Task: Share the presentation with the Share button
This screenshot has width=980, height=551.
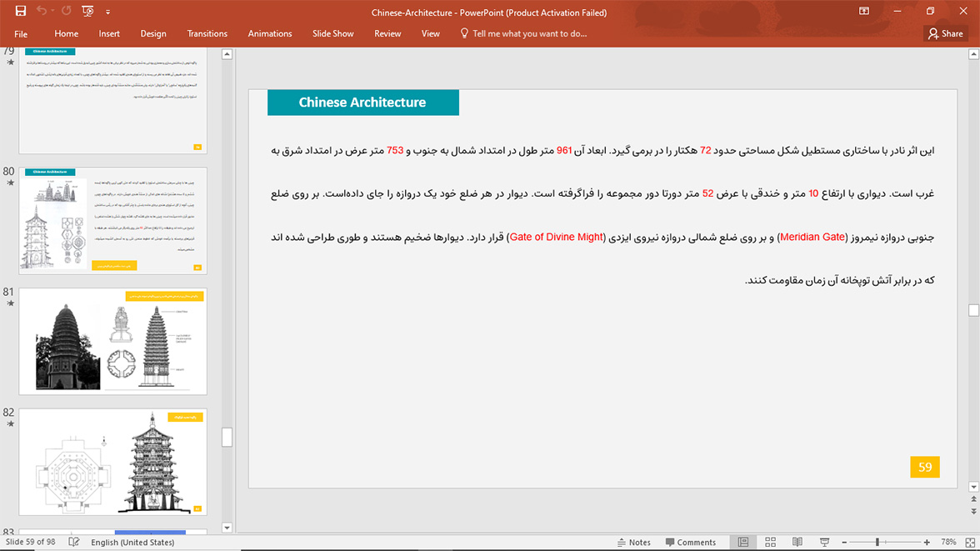Action: [946, 34]
